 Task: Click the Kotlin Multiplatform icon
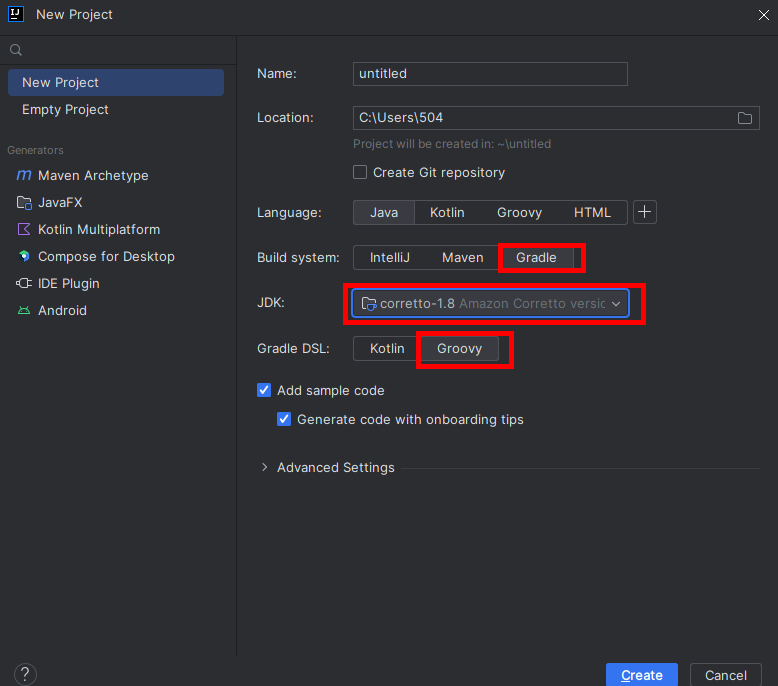tap(24, 229)
